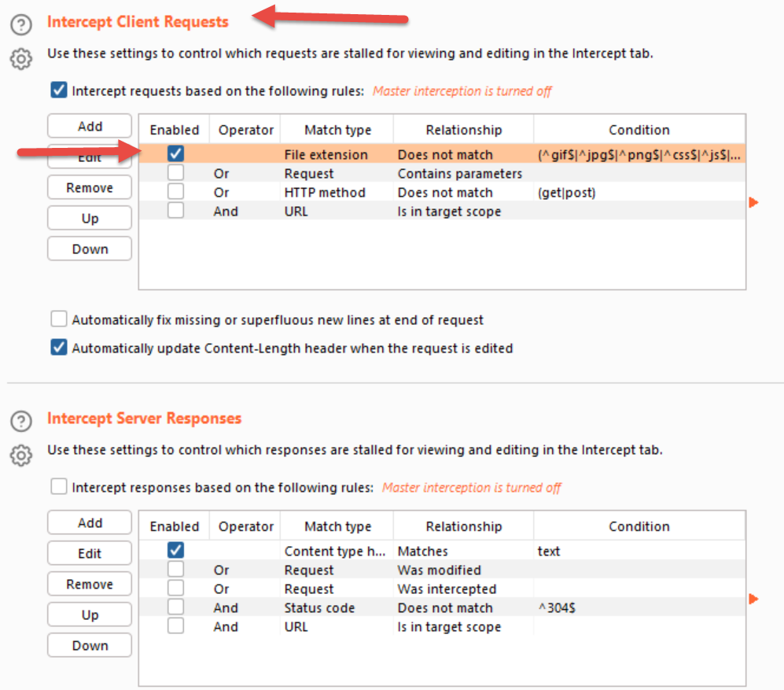This screenshot has height=690, width=784.
Task: Expand the client requests table orange arrow
Action: point(753,203)
